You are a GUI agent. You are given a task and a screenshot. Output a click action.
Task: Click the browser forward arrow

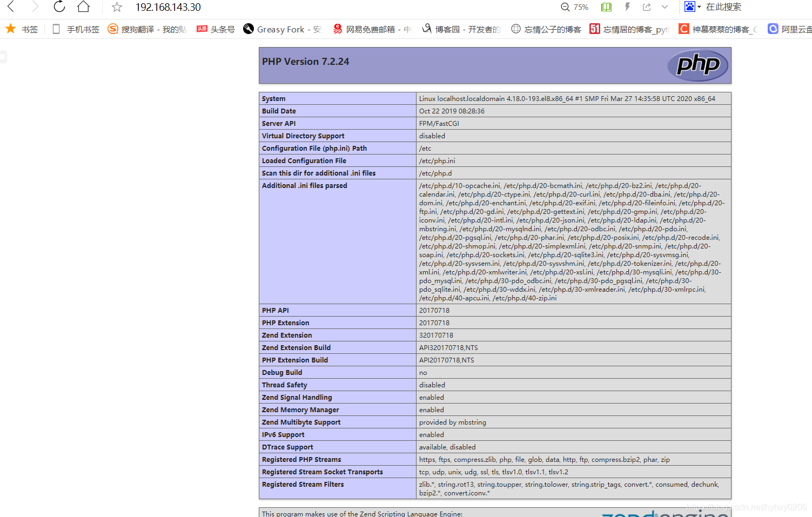click(x=35, y=7)
